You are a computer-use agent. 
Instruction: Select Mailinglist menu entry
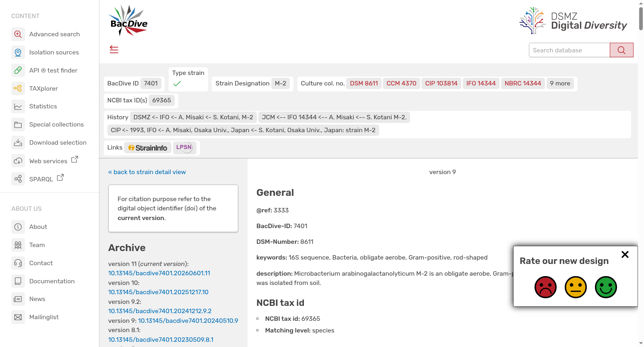44,317
